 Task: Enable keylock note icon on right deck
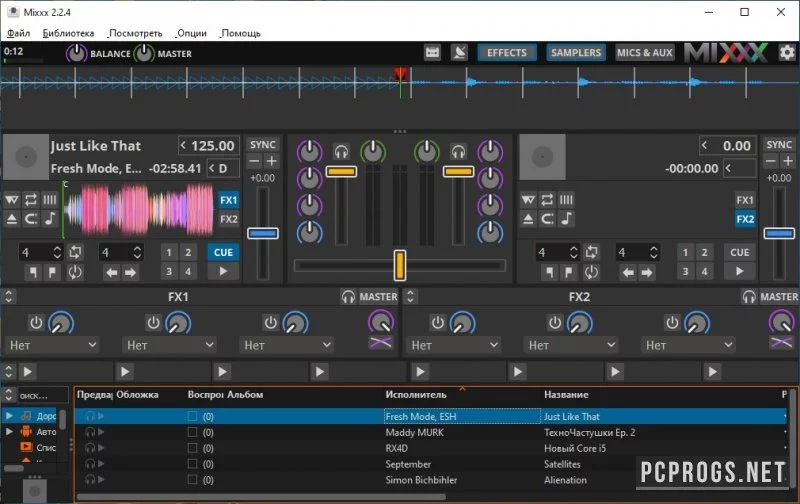566,219
